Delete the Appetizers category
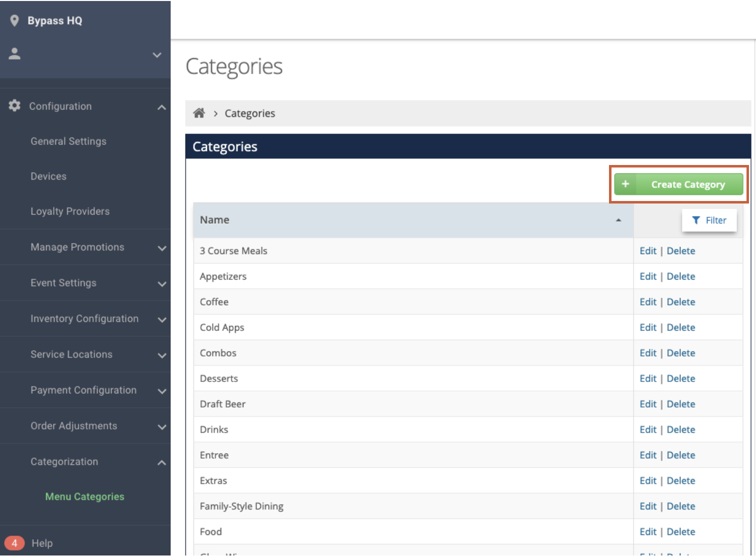The width and height of the screenshot is (756, 557). pos(681,276)
